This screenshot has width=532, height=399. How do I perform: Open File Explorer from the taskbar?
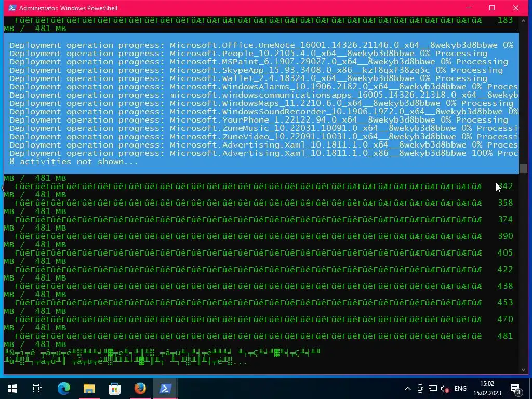[x=89, y=389]
